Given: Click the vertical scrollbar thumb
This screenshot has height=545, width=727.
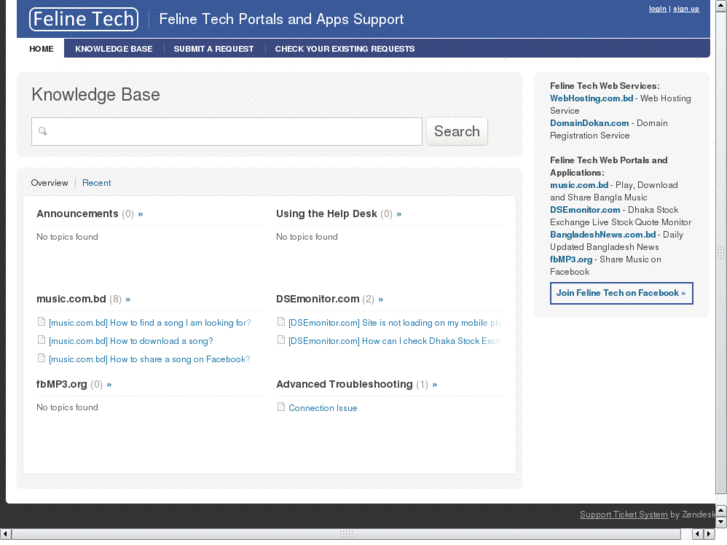Looking at the screenshot, I should (721, 253).
